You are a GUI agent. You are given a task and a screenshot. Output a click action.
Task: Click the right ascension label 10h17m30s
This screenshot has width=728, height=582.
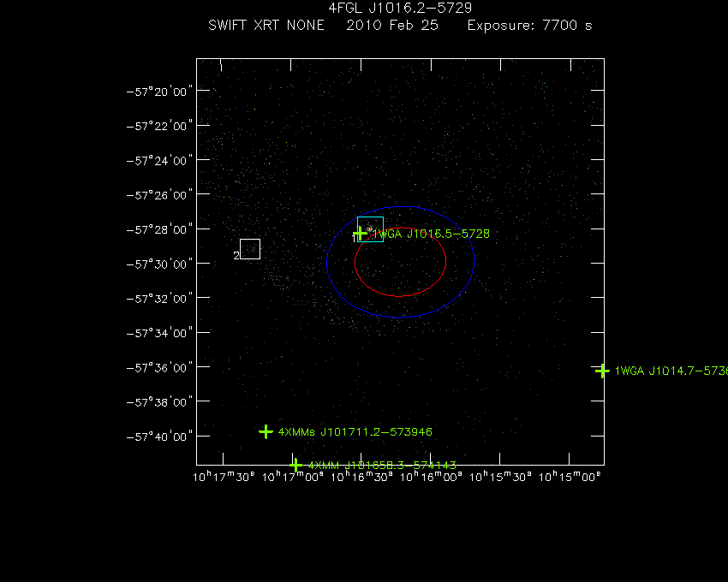click(224, 477)
